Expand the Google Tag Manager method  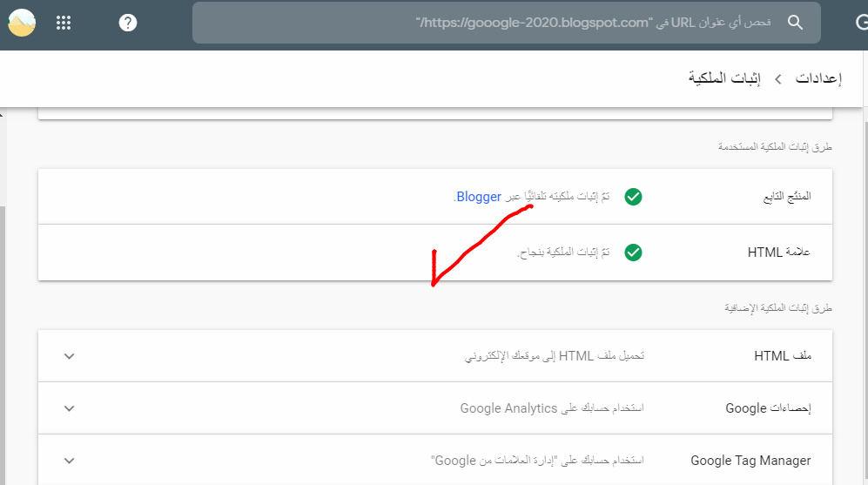(69, 461)
